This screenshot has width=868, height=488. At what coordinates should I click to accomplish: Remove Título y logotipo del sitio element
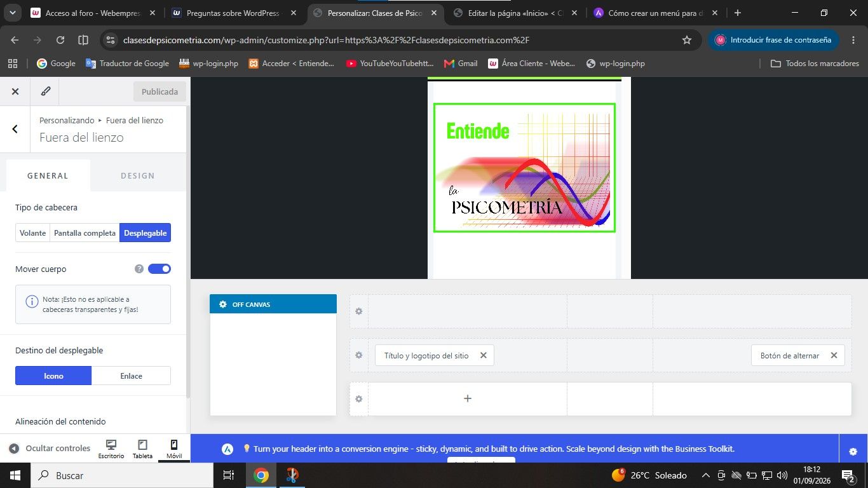483,355
